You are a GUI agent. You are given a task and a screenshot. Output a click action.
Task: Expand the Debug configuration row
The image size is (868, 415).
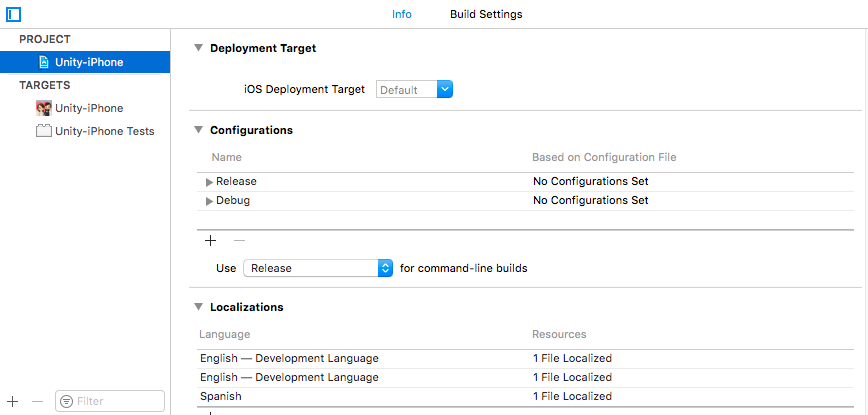(x=210, y=201)
